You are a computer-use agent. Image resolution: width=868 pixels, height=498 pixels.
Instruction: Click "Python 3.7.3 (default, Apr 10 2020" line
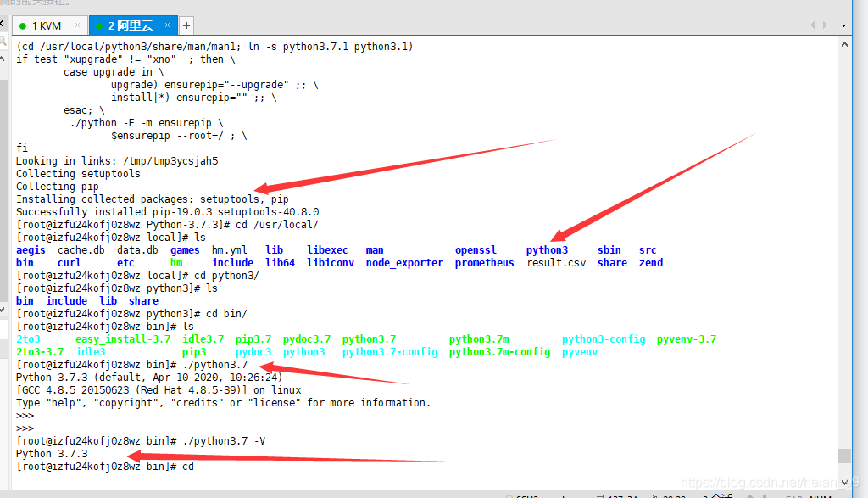coord(149,378)
